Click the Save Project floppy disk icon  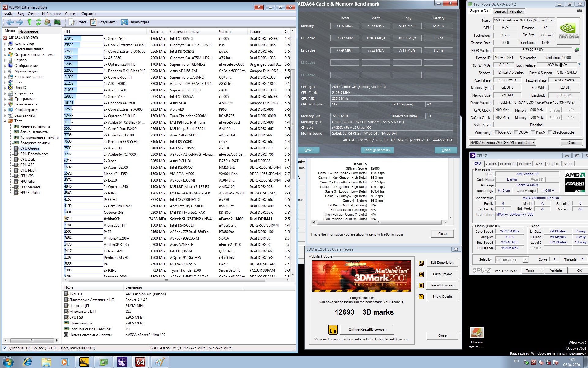click(421, 274)
